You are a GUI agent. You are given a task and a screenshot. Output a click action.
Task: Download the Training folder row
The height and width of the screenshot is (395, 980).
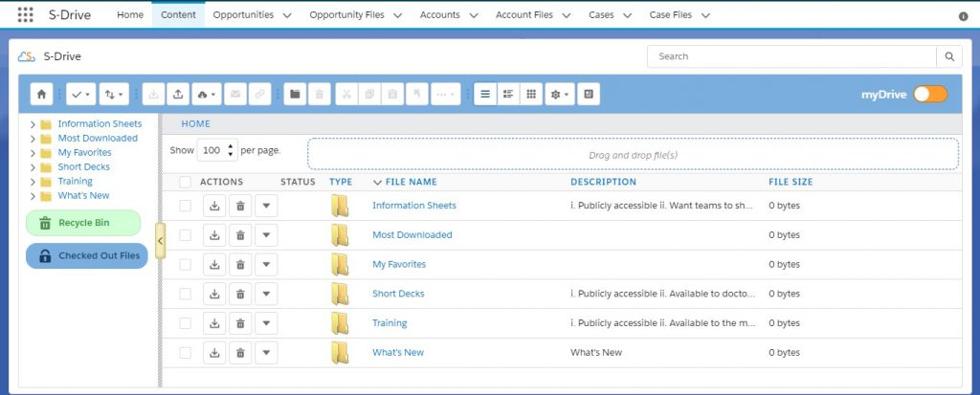tap(214, 323)
